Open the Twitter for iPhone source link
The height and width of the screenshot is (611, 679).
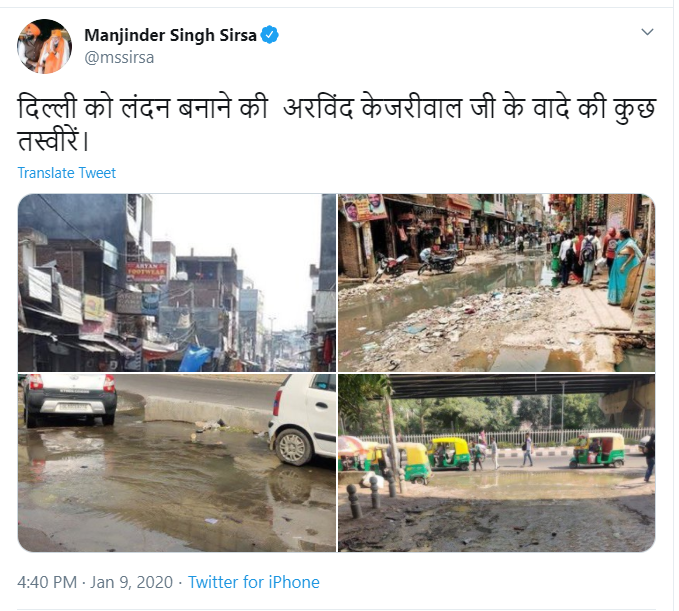click(253, 582)
